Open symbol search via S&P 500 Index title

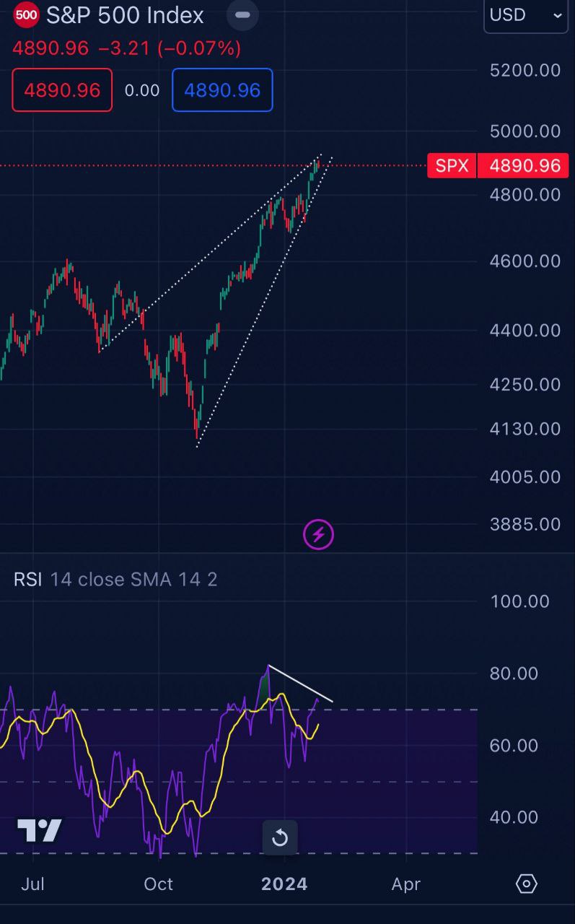point(125,15)
